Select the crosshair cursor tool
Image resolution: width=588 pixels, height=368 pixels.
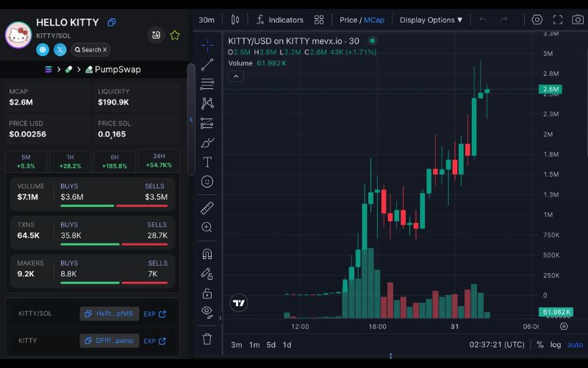(x=207, y=45)
